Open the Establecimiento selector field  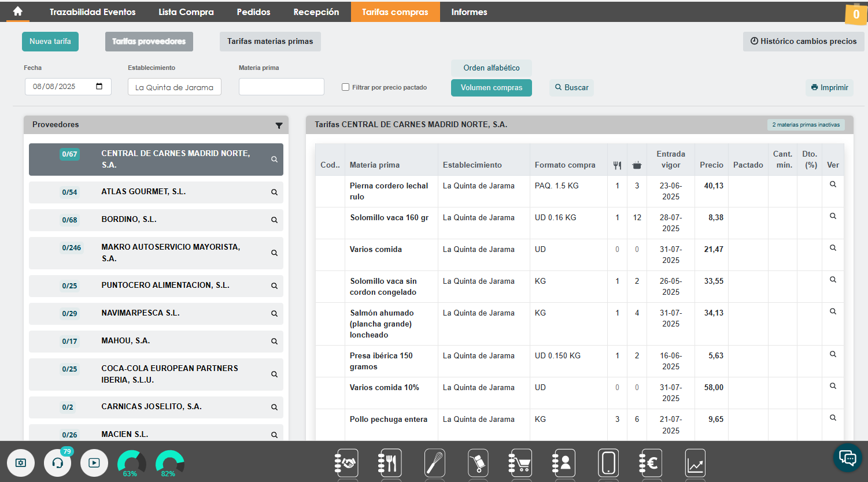click(175, 87)
